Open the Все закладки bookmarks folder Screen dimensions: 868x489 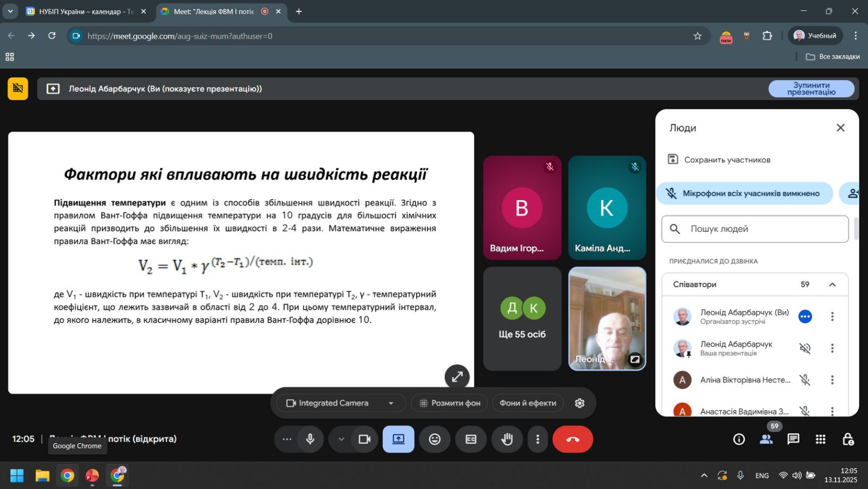(x=833, y=56)
